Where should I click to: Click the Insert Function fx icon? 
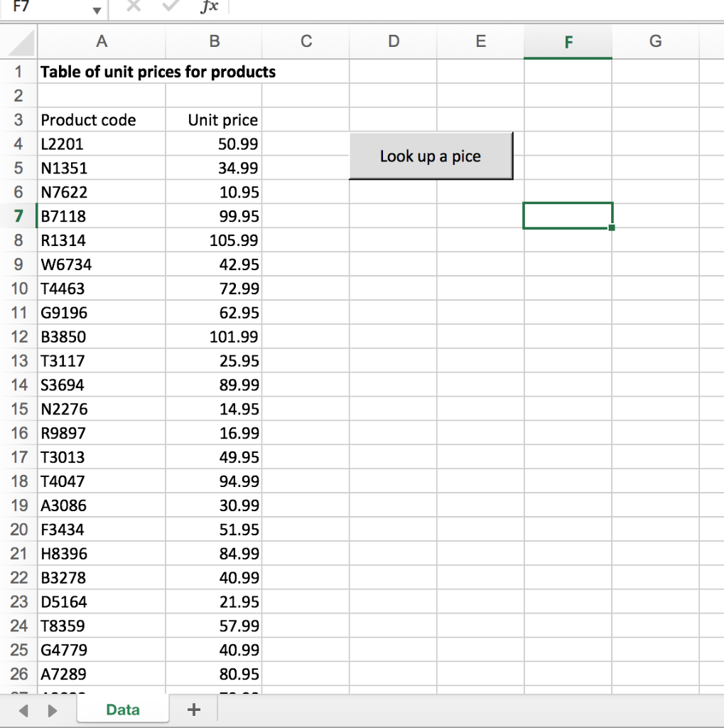[210, 6]
